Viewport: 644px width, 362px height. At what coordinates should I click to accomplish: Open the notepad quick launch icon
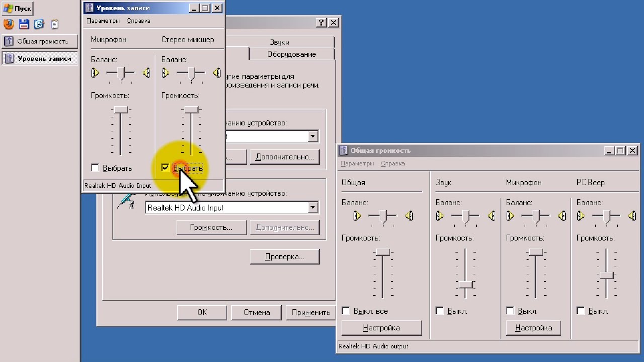54,24
